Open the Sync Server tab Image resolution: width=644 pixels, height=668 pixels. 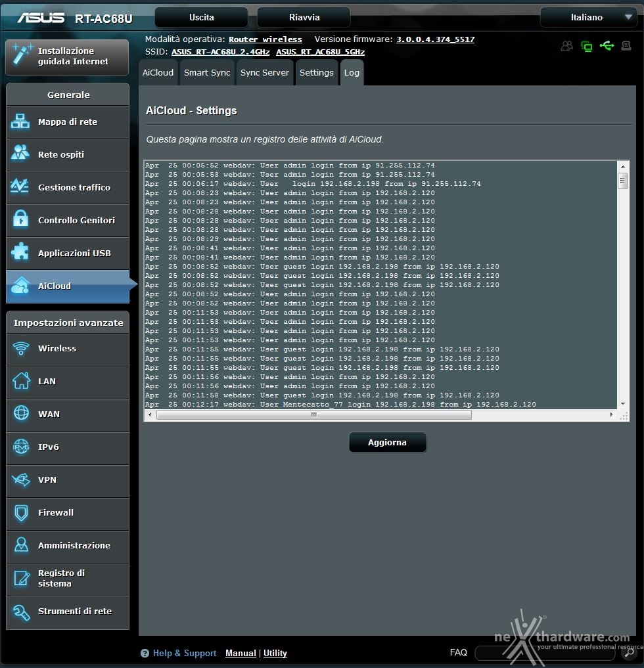pos(265,72)
